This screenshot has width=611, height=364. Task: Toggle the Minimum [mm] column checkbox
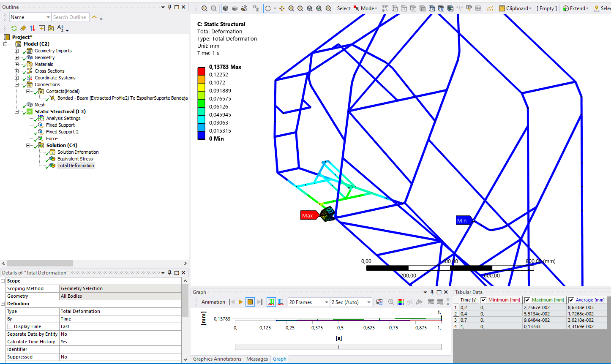click(x=484, y=300)
